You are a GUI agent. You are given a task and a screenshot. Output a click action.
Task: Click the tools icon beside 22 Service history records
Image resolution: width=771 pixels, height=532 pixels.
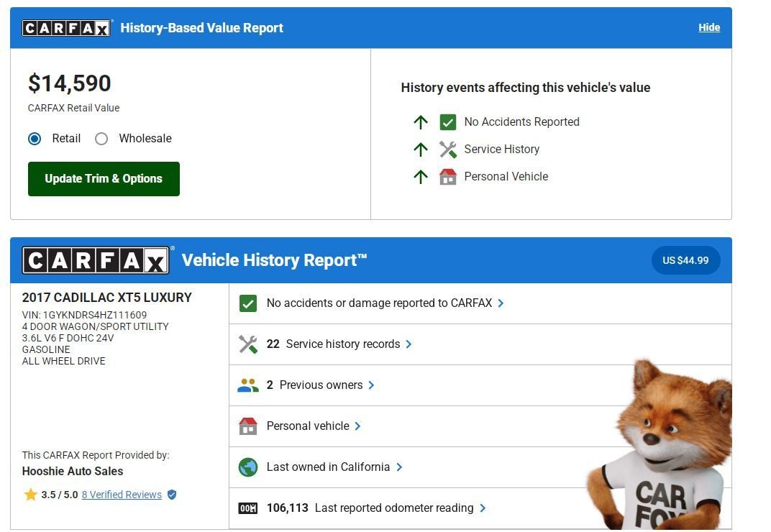248,344
